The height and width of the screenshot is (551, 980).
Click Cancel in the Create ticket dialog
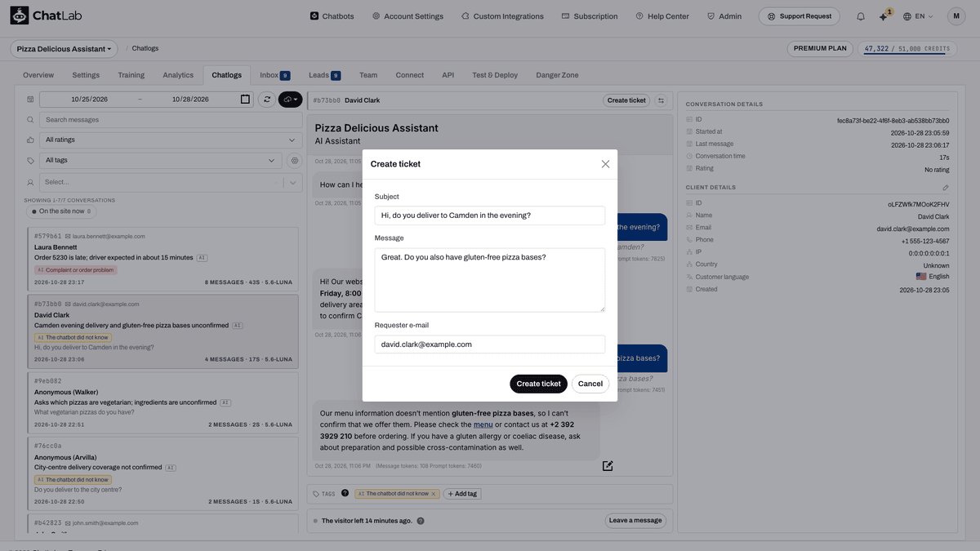pyautogui.click(x=590, y=384)
